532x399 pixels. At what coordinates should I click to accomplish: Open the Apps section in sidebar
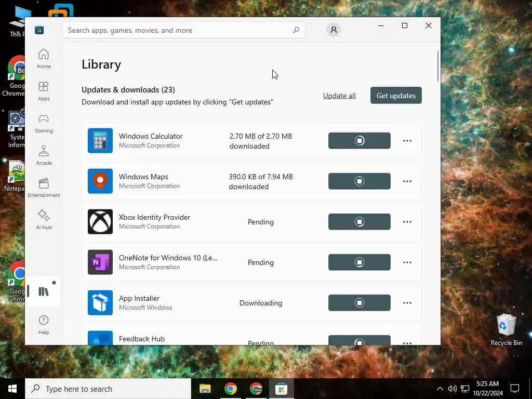44,91
